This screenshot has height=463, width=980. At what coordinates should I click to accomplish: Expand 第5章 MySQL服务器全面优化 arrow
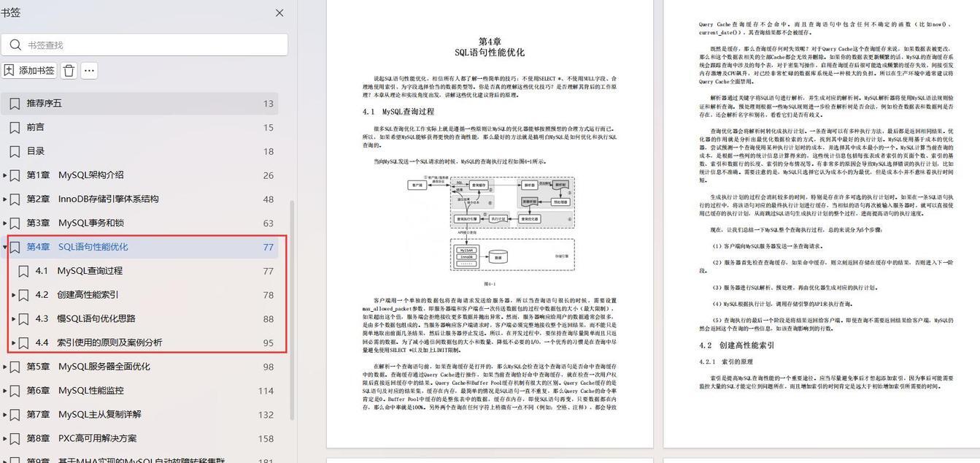[4, 367]
